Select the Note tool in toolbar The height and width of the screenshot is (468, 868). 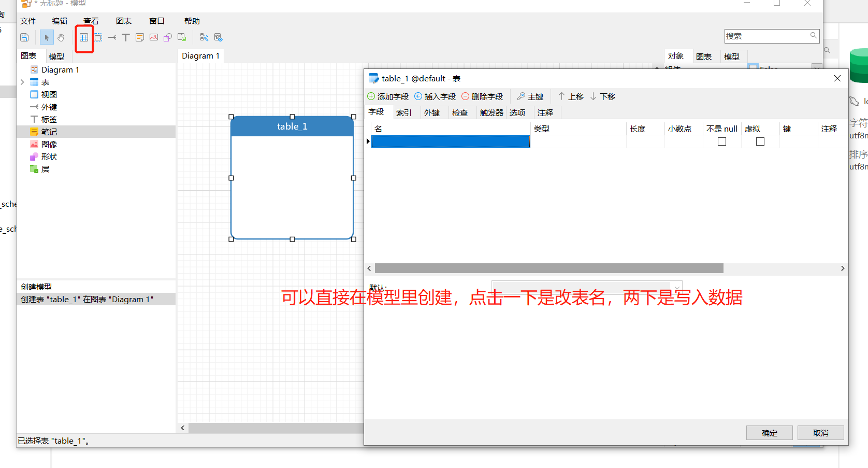140,37
